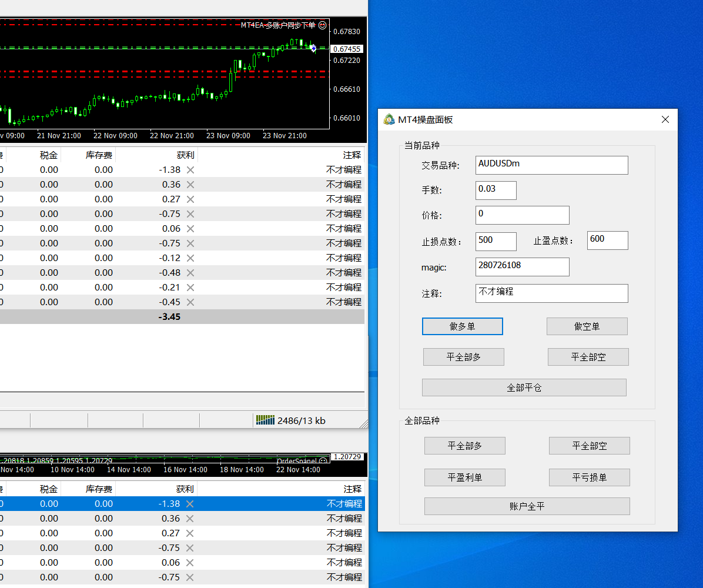The width and height of the screenshot is (703, 588).
Task: Click 平全部空 under 全部品种
Action: (590, 446)
